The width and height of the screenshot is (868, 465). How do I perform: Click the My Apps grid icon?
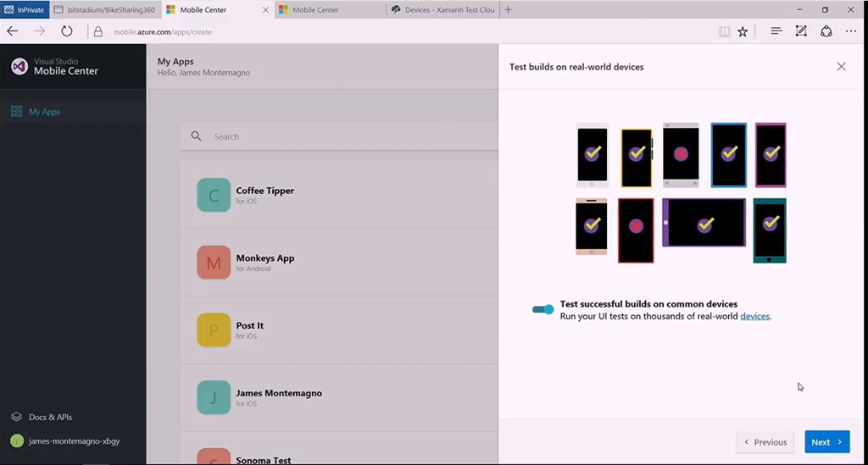click(17, 111)
